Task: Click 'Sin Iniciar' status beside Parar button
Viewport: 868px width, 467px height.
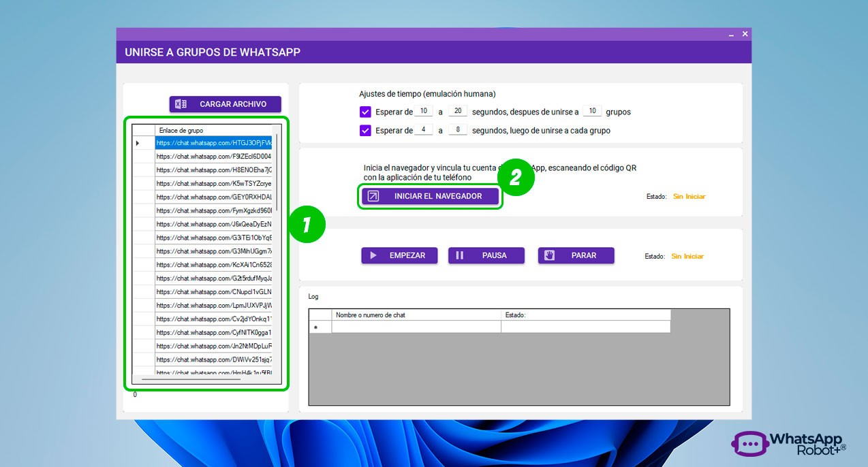Action: 687,256
